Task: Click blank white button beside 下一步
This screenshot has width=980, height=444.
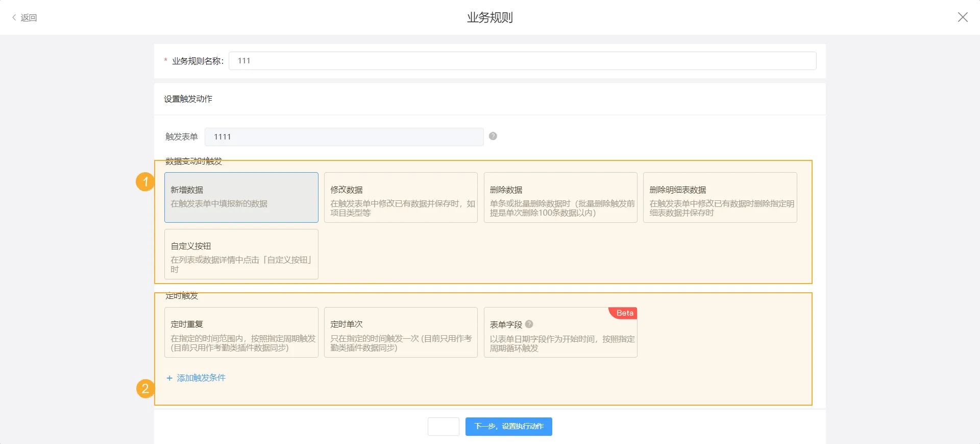Action: click(x=443, y=427)
